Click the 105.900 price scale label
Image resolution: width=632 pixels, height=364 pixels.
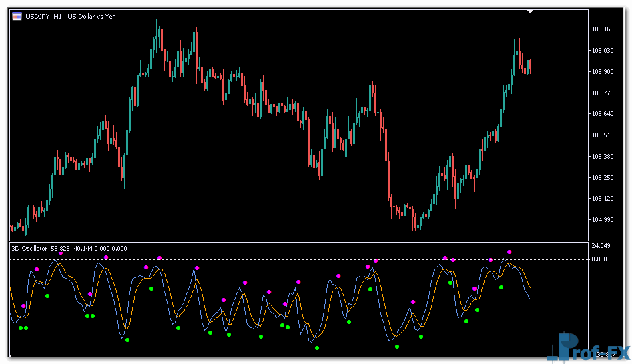[x=603, y=72]
